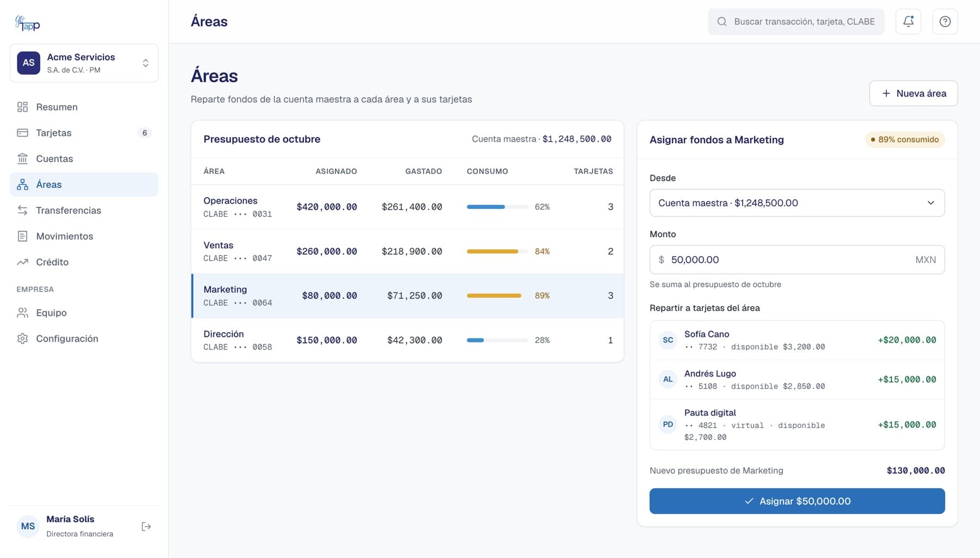This screenshot has height=558, width=980.
Task: Click the SC avatar for Sofía Cano
Action: (667, 340)
